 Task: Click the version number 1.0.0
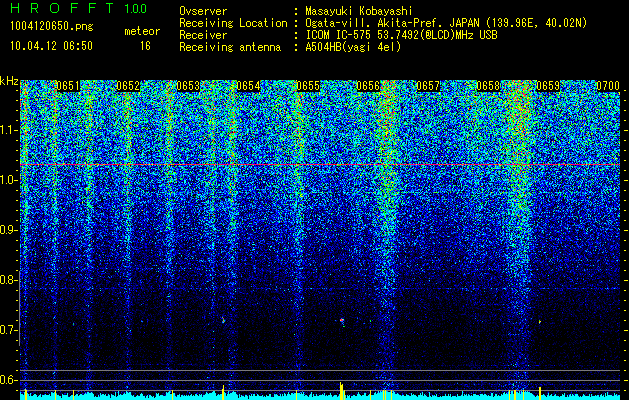coord(136,9)
